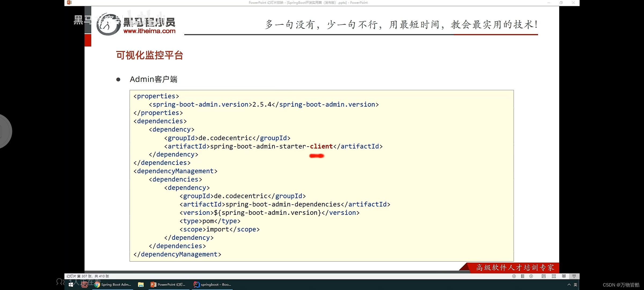The height and width of the screenshot is (290, 644).
Task: Open the brick-pattern app in taskbar
Action: point(85,285)
